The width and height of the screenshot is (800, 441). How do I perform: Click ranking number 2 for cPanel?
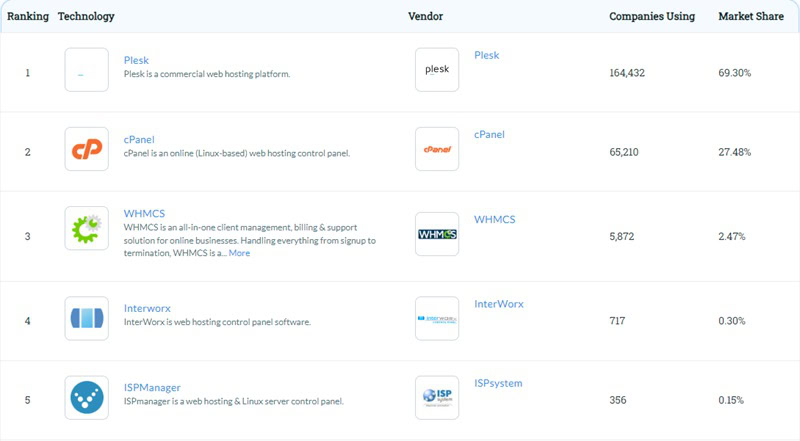click(x=28, y=152)
